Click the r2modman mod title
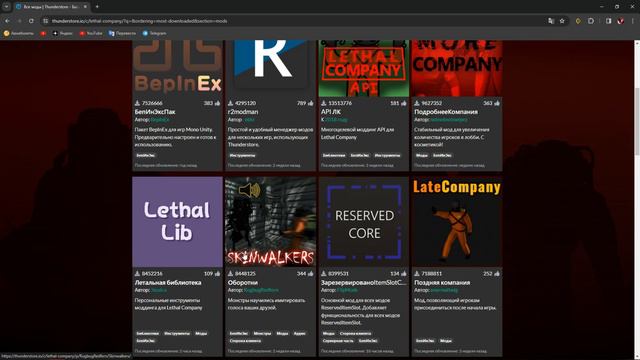This screenshot has width=640, height=360. pyautogui.click(x=243, y=111)
